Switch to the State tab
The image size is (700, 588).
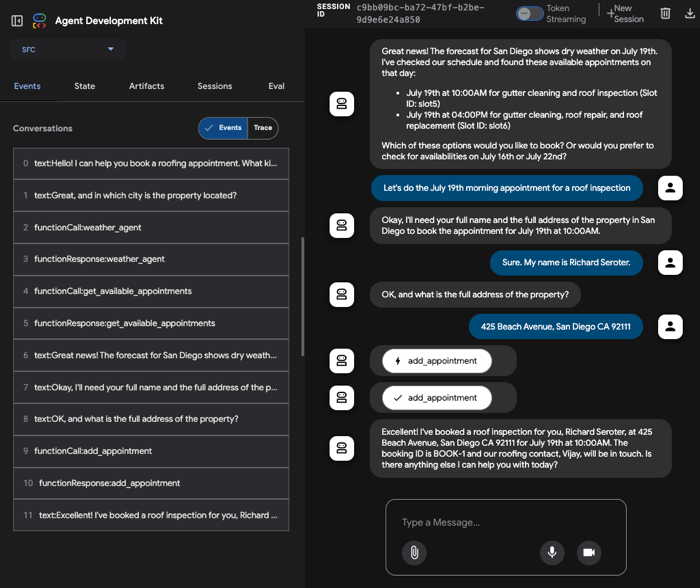tap(85, 86)
